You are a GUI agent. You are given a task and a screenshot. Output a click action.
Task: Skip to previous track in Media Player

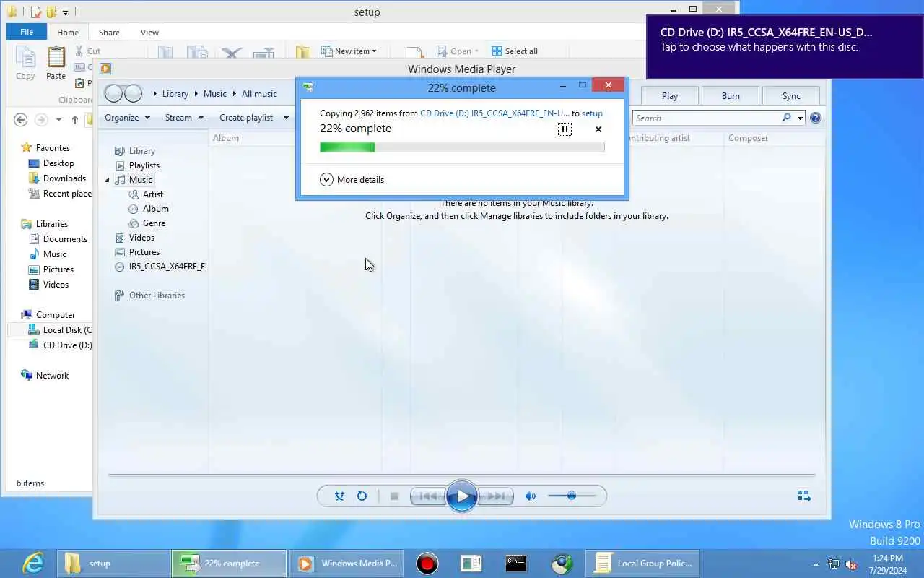[428, 496]
